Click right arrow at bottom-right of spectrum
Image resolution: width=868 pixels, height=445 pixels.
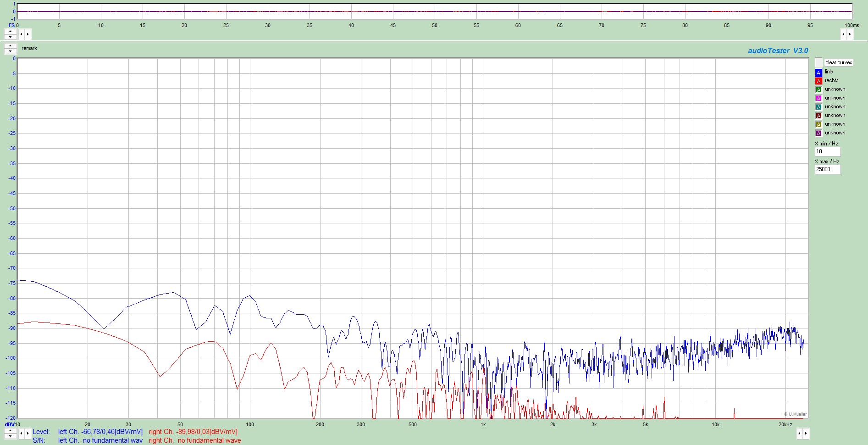806,433
